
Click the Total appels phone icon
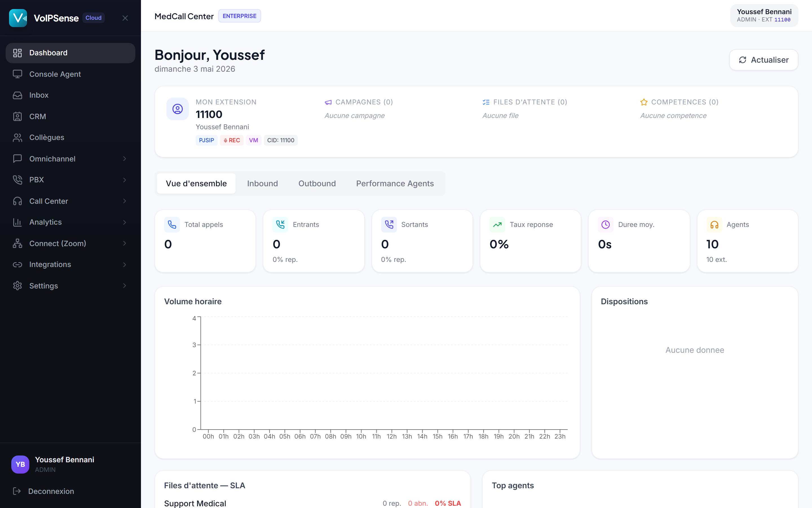click(172, 224)
